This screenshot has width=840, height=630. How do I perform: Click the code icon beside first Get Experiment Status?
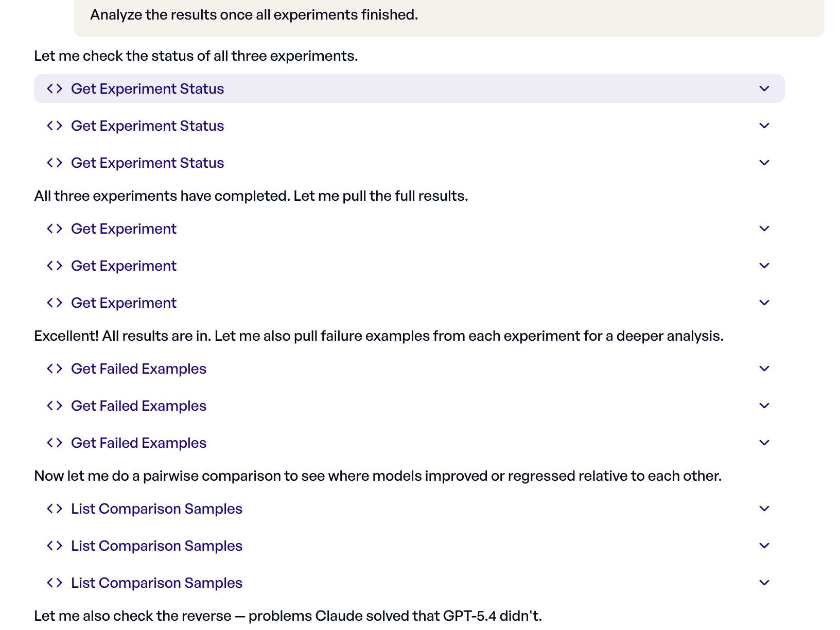click(54, 89)
